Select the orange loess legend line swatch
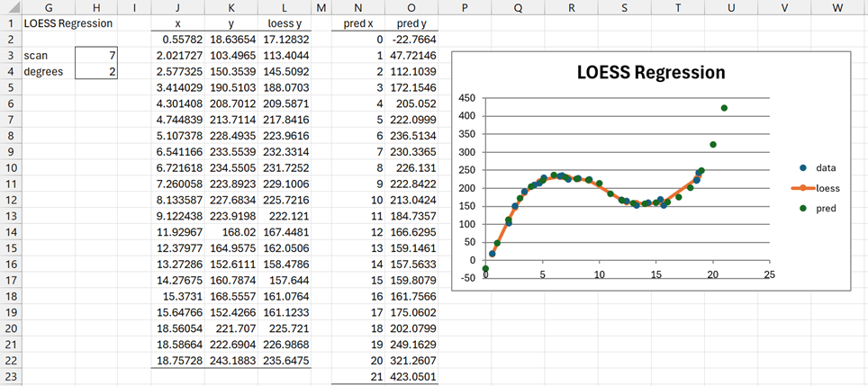This screenshot has height=386, width=868. point(803,188)
